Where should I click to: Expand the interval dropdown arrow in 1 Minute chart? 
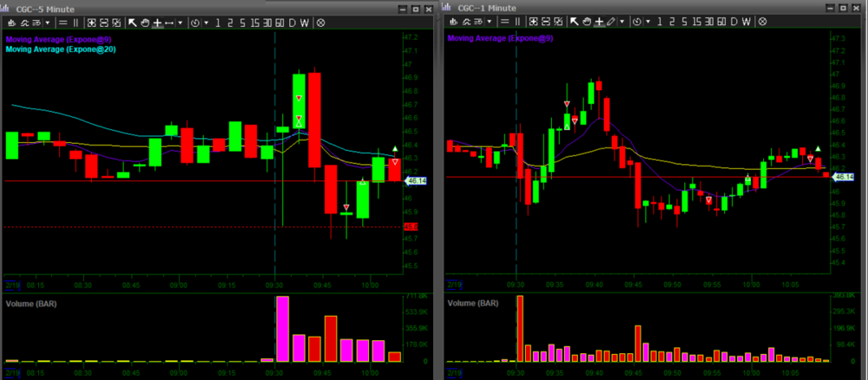(x=648, y=22)
